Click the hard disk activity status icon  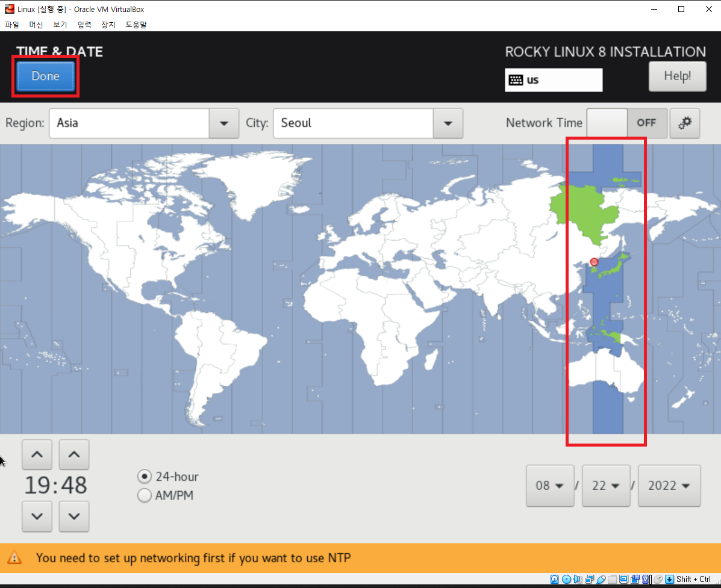555,579
